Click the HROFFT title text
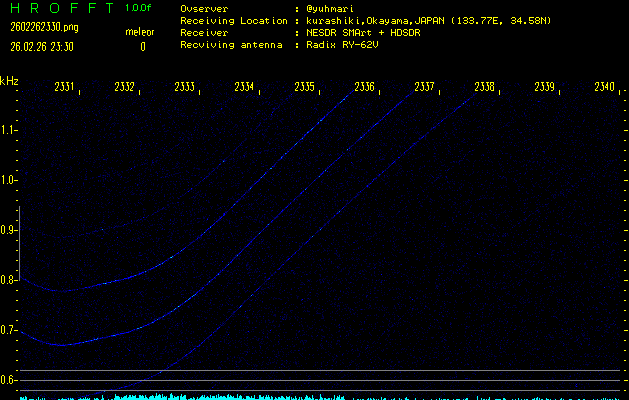The image size is (629, 400). click(57, 8)
